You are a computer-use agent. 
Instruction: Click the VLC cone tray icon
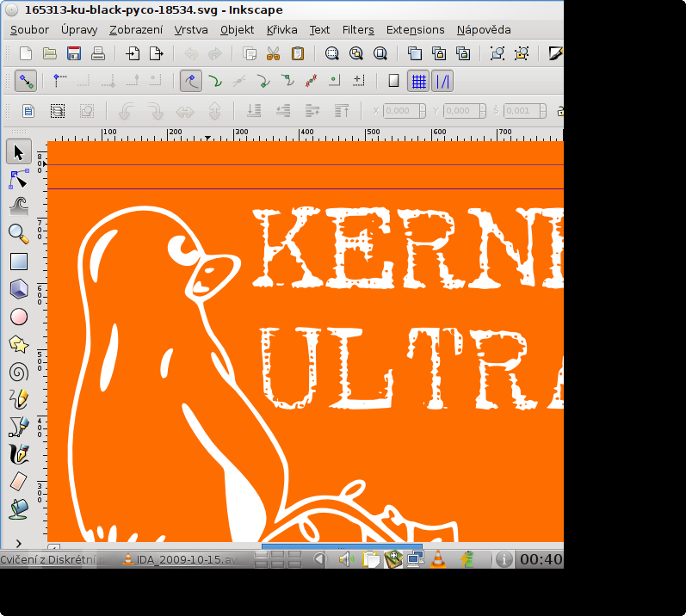point(438,559)
